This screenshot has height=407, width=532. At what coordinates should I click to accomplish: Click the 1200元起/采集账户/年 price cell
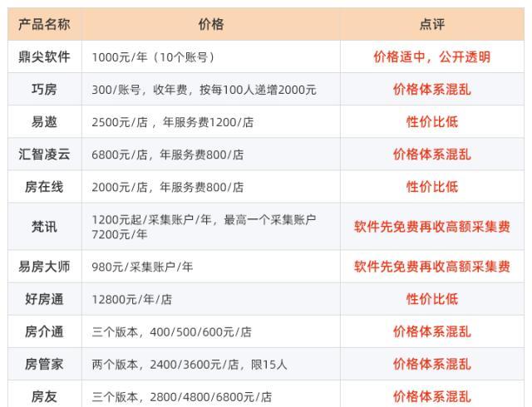[x=211, y=227]
